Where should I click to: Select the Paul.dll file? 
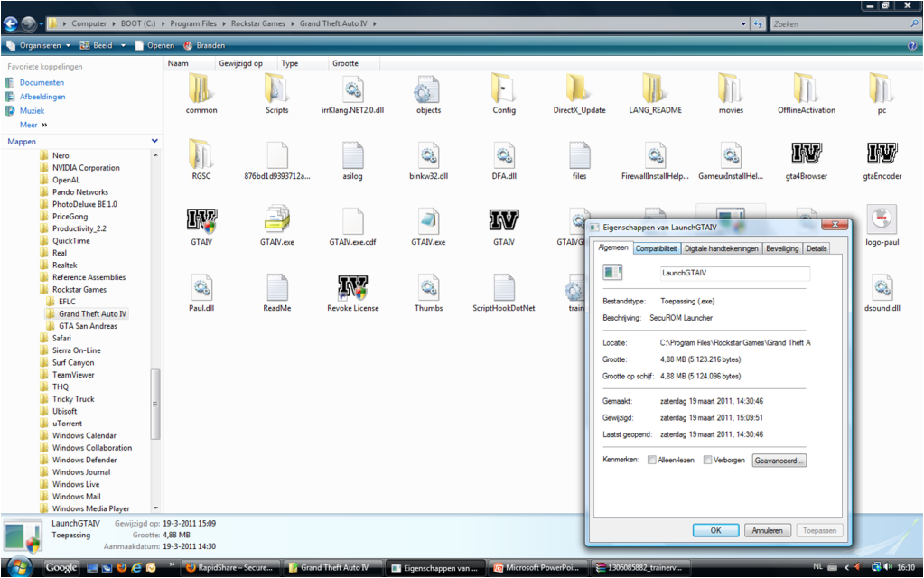point(201,293)
